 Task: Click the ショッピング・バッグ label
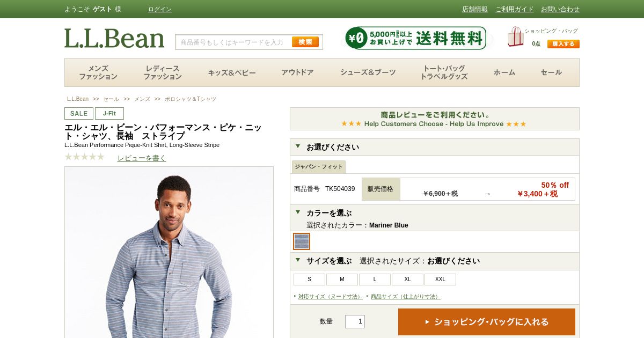point(551,31)
